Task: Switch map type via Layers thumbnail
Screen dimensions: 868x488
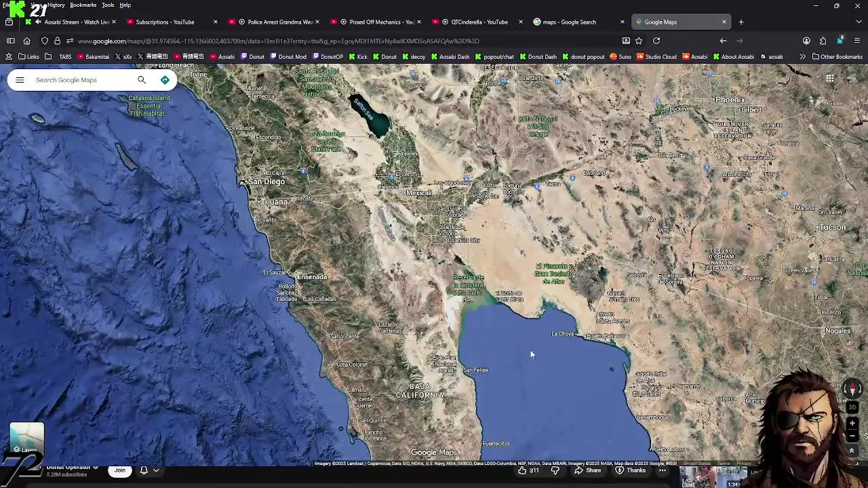Action: click(27, 439)
